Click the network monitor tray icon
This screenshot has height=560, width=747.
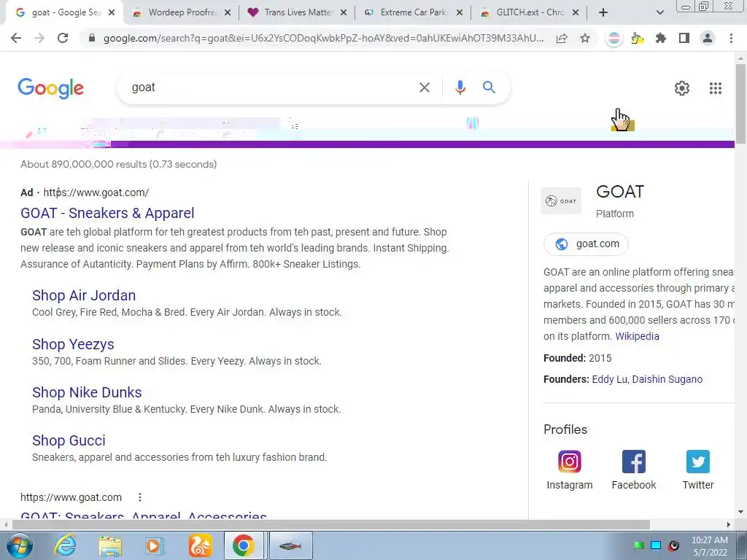click(656, 545)
